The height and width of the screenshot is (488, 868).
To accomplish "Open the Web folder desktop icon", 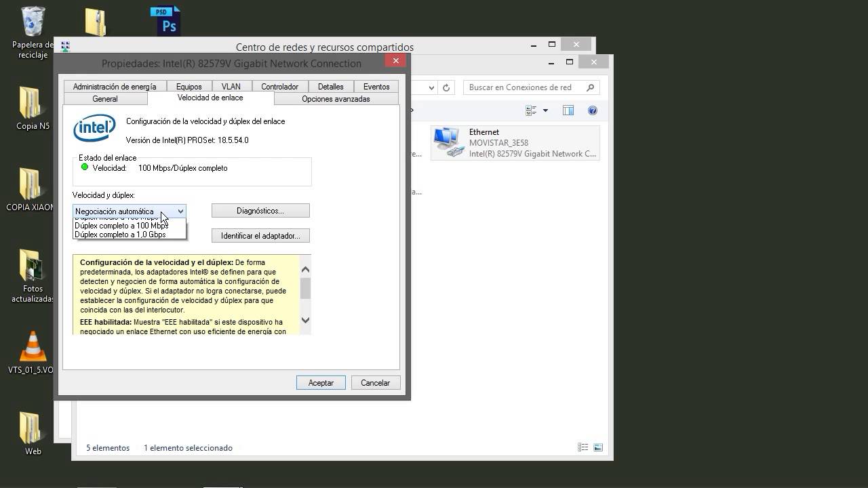I will (30, 428).
